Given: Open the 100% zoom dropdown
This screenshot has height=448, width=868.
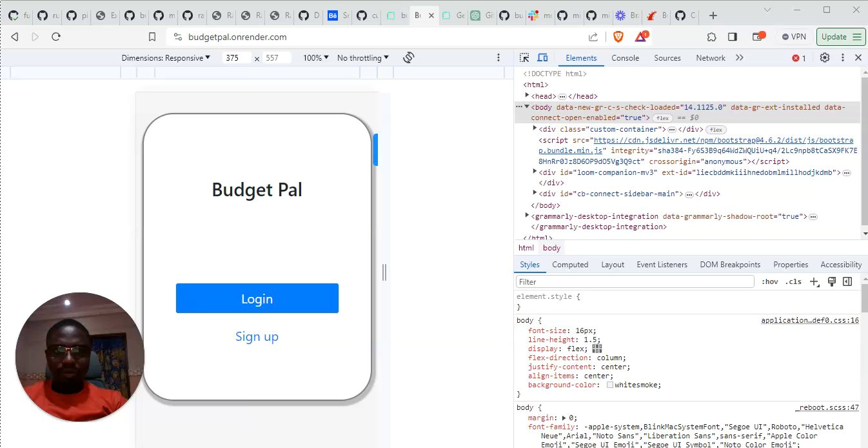Looking at the screenshot, I should pos(315,57).
